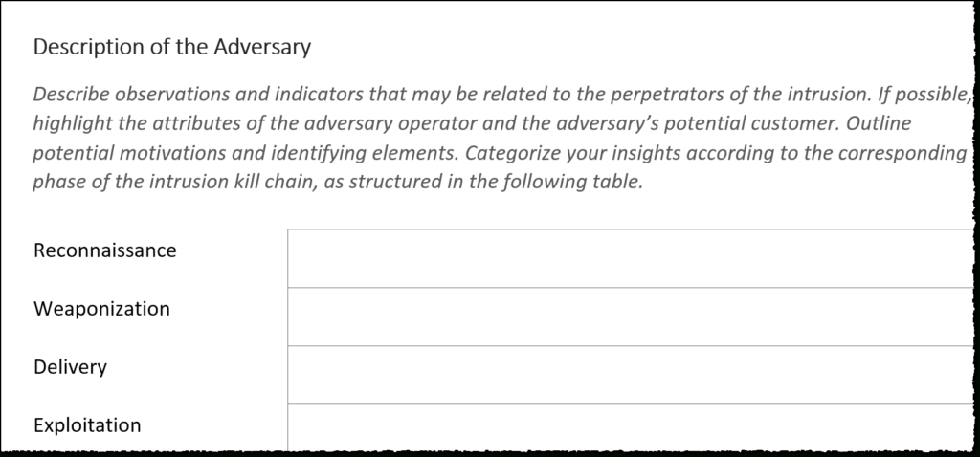Viewport: 980px width, 457px height.
Task: Select the Delivery row label
Action: coord(70,367)
